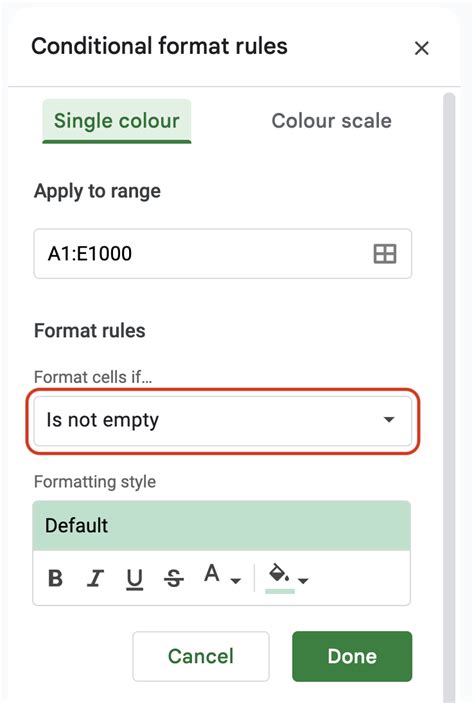Click the green Done button
The image size is (474, 703).
[352, 656]
